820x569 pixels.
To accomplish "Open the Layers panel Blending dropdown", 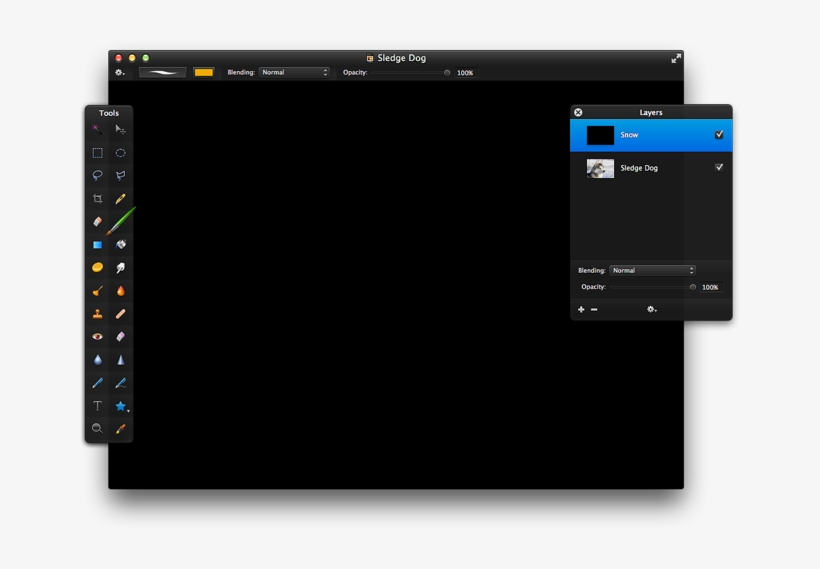I will [x=652, y=270].
